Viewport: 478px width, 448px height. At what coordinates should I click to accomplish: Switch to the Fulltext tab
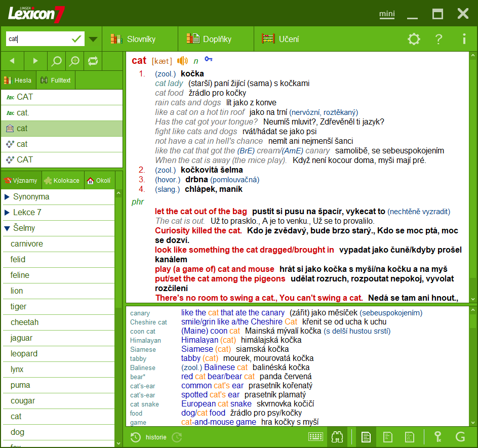point(55,80)
